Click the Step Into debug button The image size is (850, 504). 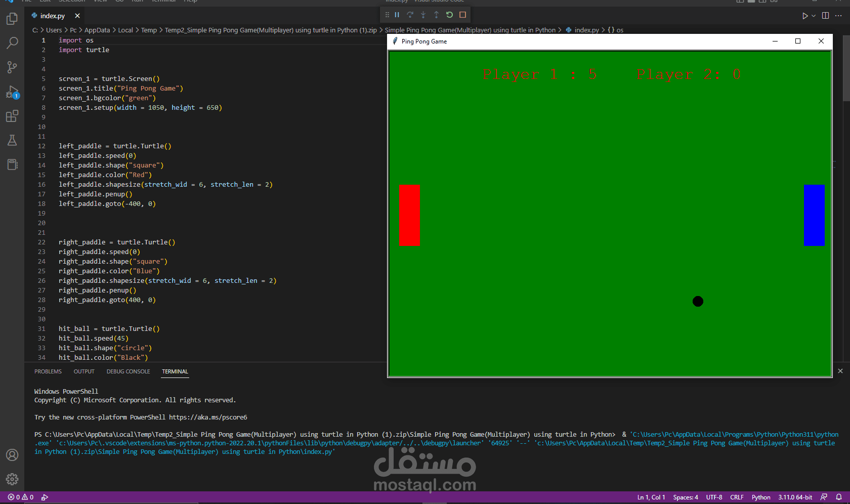[423, 15]
